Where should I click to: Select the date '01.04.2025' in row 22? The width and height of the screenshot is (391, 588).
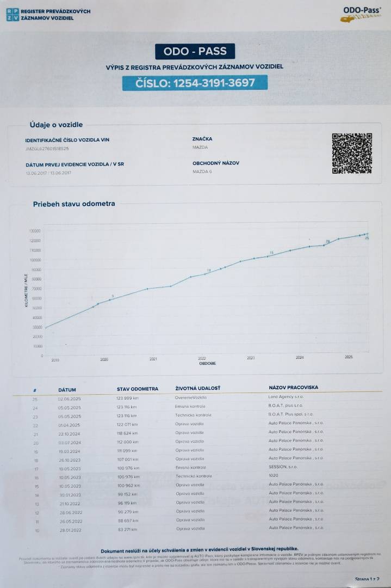coord(69,425)
